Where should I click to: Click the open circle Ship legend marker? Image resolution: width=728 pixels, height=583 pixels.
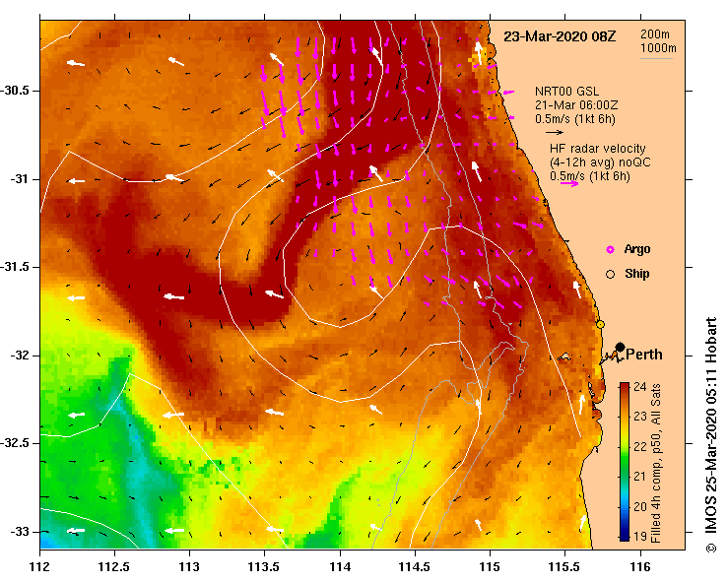[x=610, y=275]
